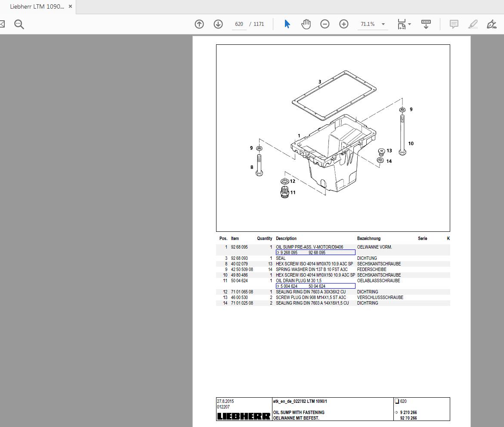This screenshot has width=504, height=427.
Task: Click the OIL SUMP PRE-ASS. V-MOTOR/D9406 text
Action: coord(309,247)
